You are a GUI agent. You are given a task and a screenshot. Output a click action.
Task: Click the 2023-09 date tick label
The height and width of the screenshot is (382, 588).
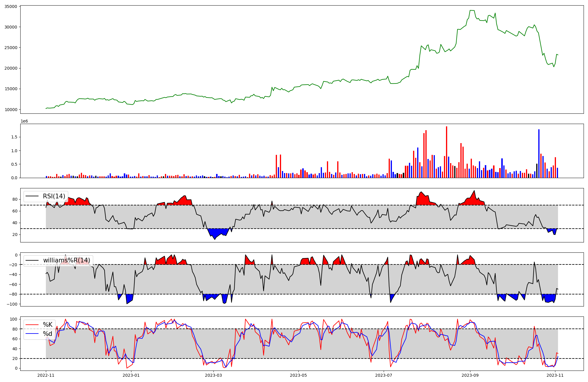(470, 375)
